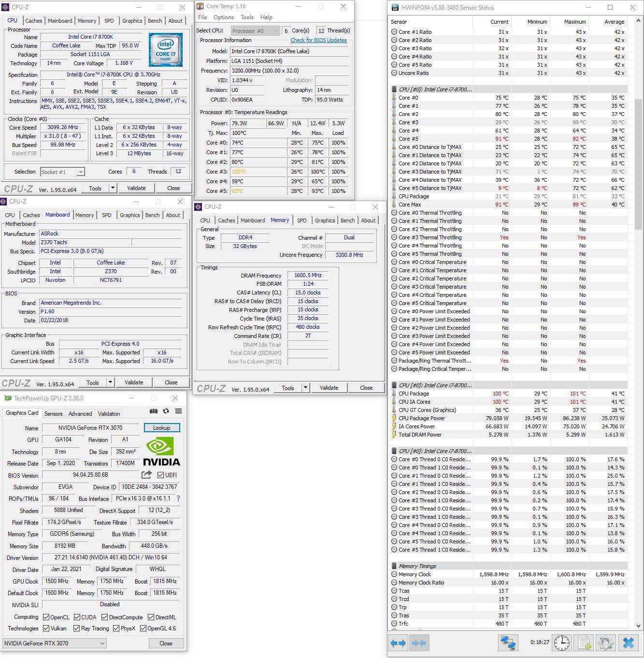Open SPD tab in CPU-Z Memory window
The height and width of the screenshot is (658, 644).
tap(302, 220)
